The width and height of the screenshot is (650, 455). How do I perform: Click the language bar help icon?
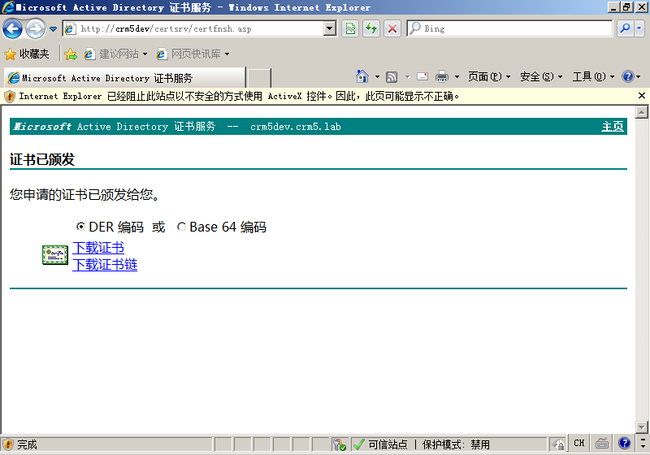click(624, 443)
